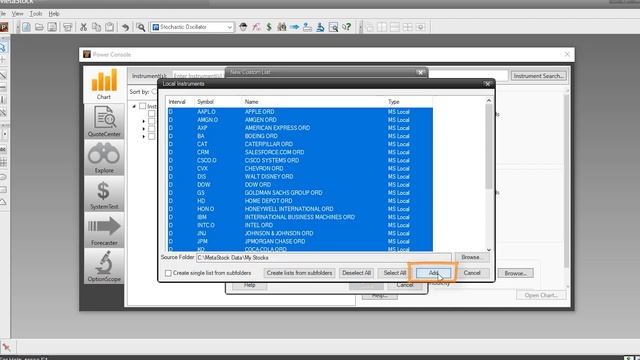This screenshot has width=640, height=360.
Task: Click Help button in New Custom List dialog
Action: (x=249, y=285)
